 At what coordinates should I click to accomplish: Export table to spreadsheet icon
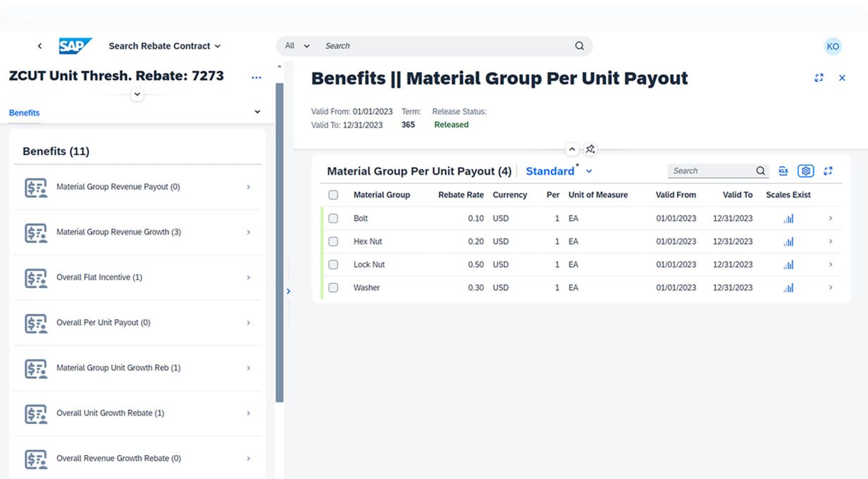(783, 171)
